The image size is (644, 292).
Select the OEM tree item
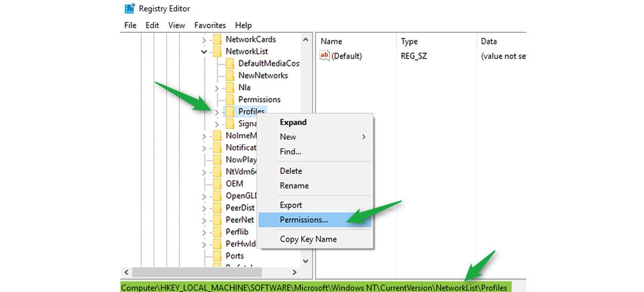[x=234, y=183]
